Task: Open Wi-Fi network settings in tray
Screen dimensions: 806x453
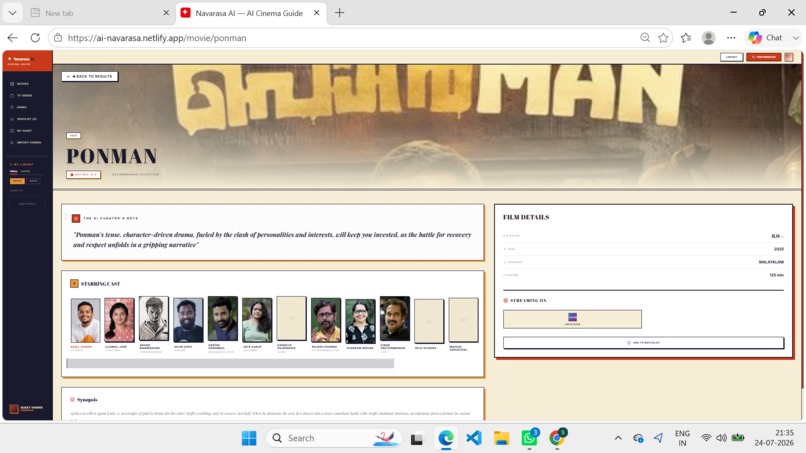Action: click(x=706, y=438)
